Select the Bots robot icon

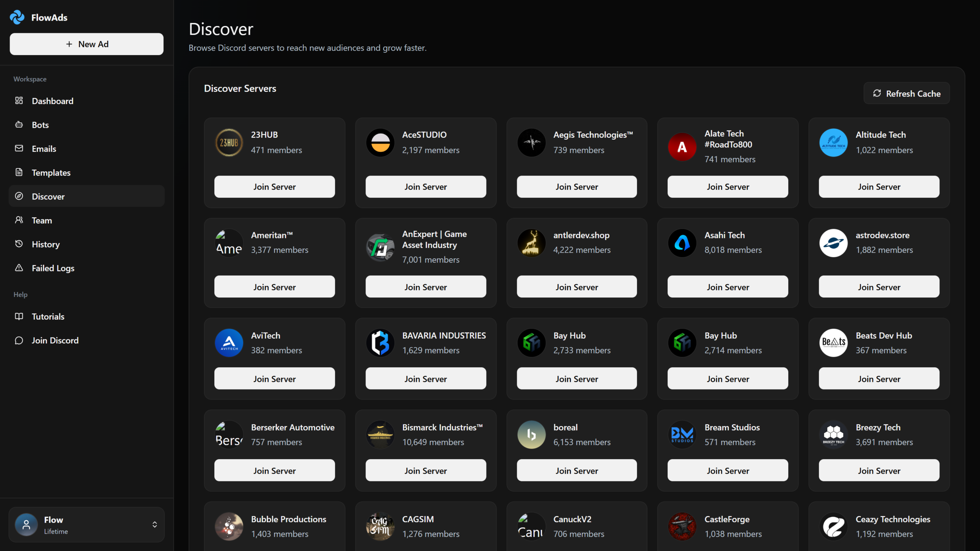[19, 124]
